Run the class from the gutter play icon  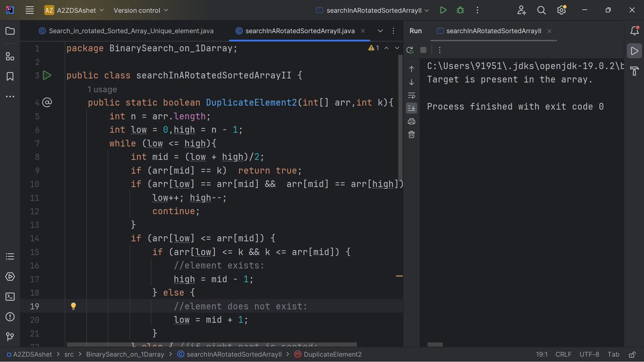[x=47, y=75]
